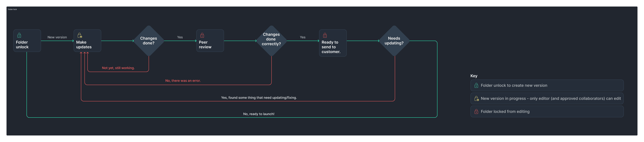
Task: Select the 'Changes done correctly?' decision diamond
Action: [x=272, y=41]
